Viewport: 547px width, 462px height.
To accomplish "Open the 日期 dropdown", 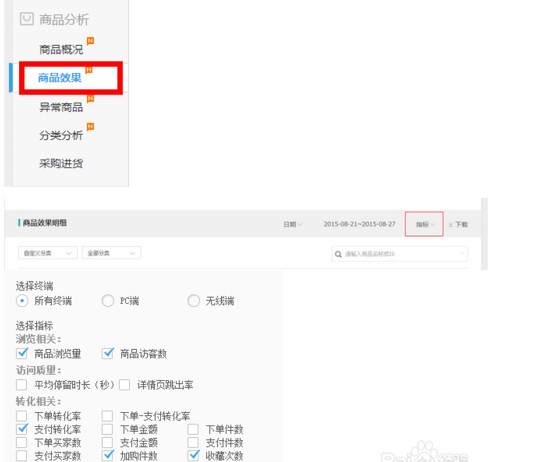I will [292, 224].
